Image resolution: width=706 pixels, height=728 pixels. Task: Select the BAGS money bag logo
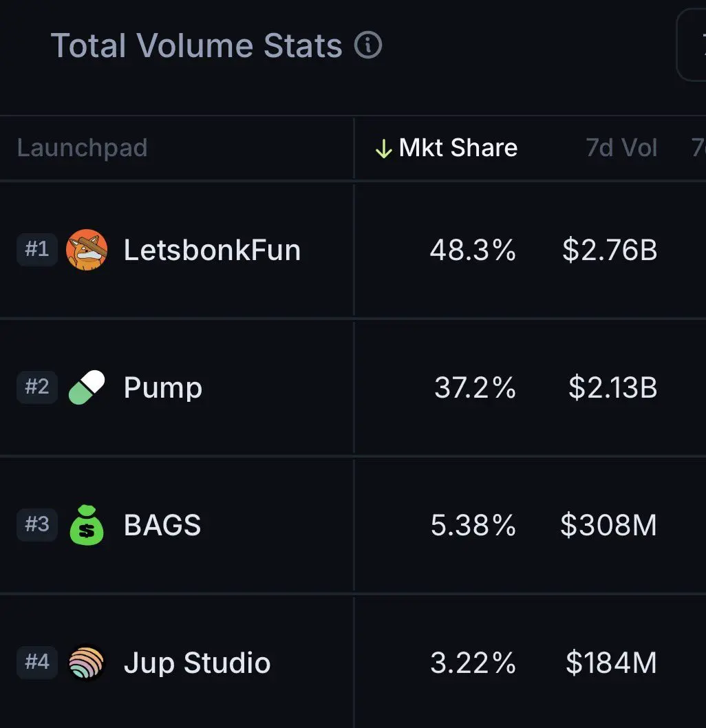pyautogui.click(x=87, y=524)
